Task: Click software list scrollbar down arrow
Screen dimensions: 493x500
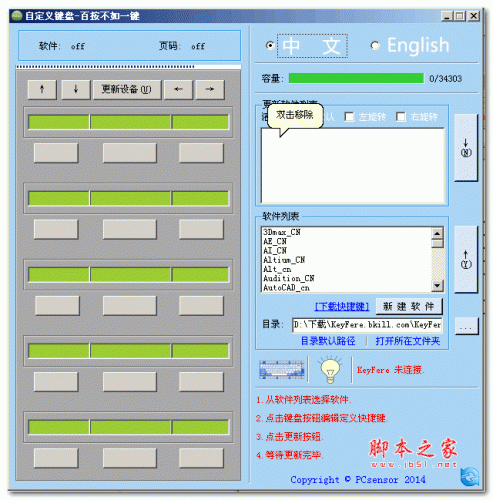Action: pos(437,285)
